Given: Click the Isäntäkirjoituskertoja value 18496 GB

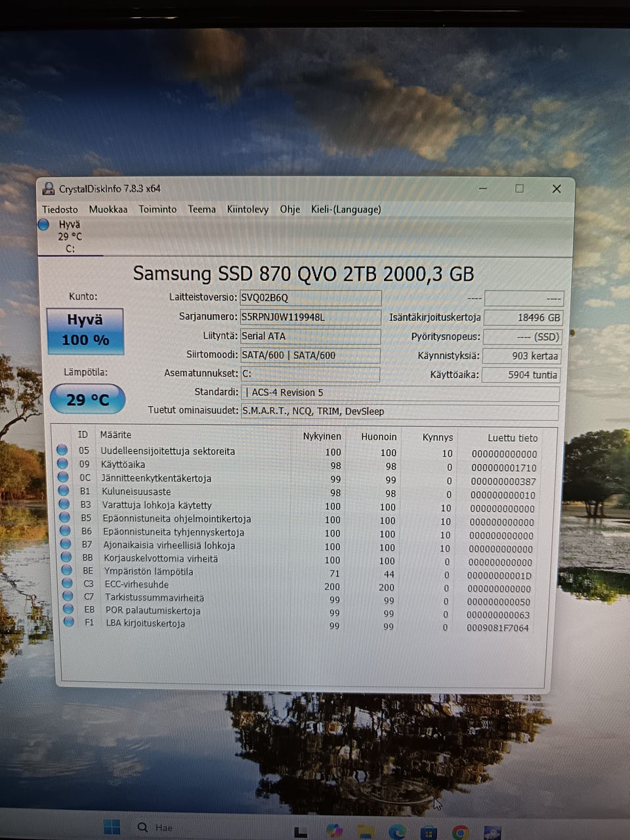Looking at the screenshot, I should (x=523, y=318).
